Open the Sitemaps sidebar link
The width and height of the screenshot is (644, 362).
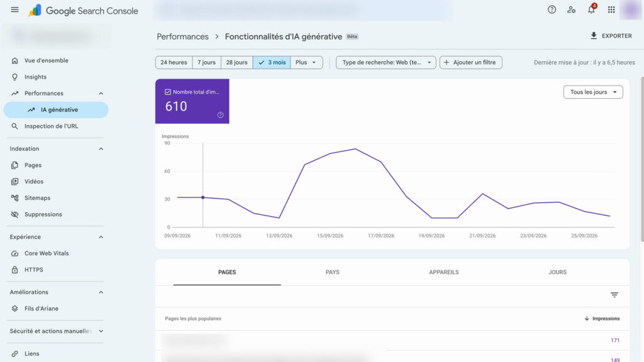56,198
